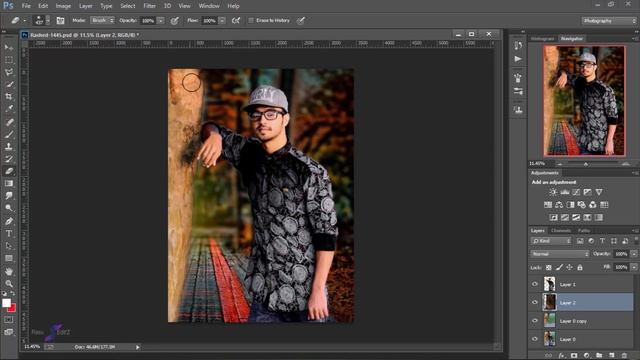640x360 pixels.
Task: Hide Layer 0 copy visibility eye
Action: tap(535, 321)
